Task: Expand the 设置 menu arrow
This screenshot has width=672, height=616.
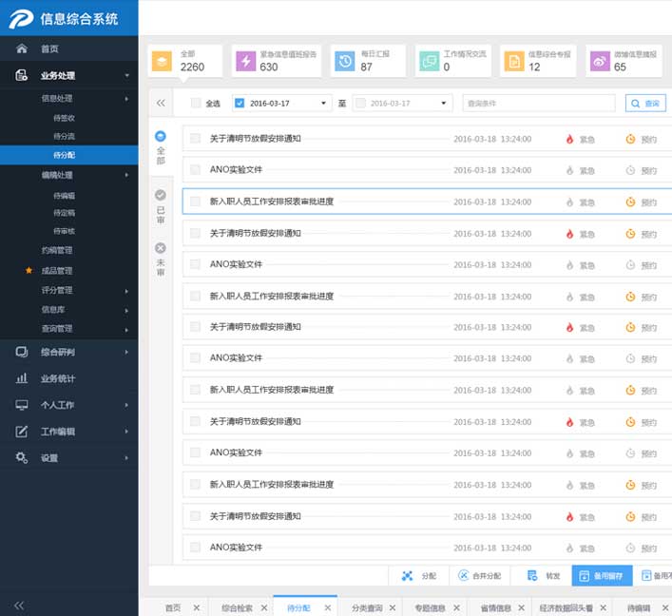Action: (x=126, y=458)
